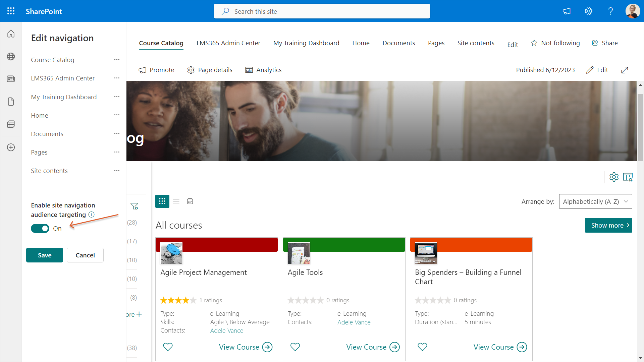Toggle site navigation audience targeting off
This screenshot has height=362, width=644.
coord(40,229)
